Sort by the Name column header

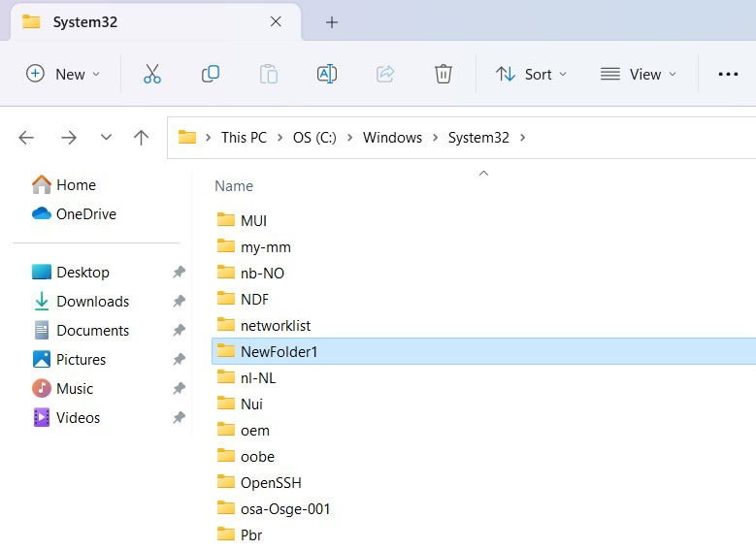(x=234, y=186)
